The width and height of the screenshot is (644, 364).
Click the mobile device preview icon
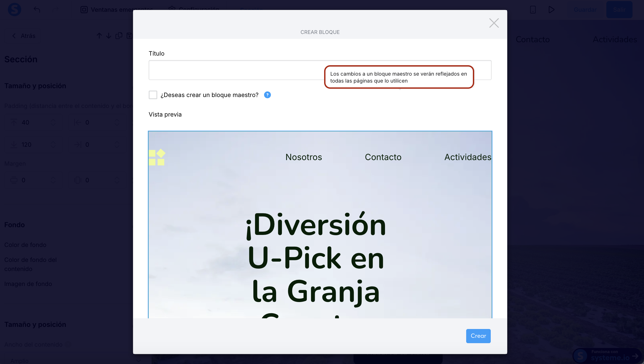coord(533,10)
